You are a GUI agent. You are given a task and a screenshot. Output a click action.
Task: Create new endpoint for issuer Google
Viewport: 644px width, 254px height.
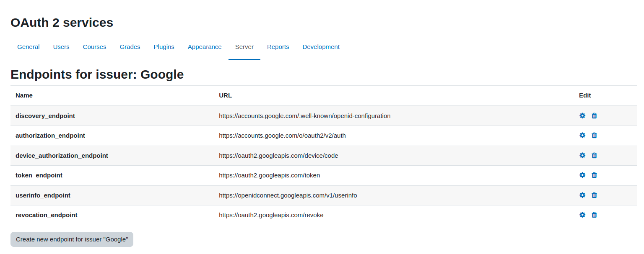pyautogui.click(x=72, y=239)
